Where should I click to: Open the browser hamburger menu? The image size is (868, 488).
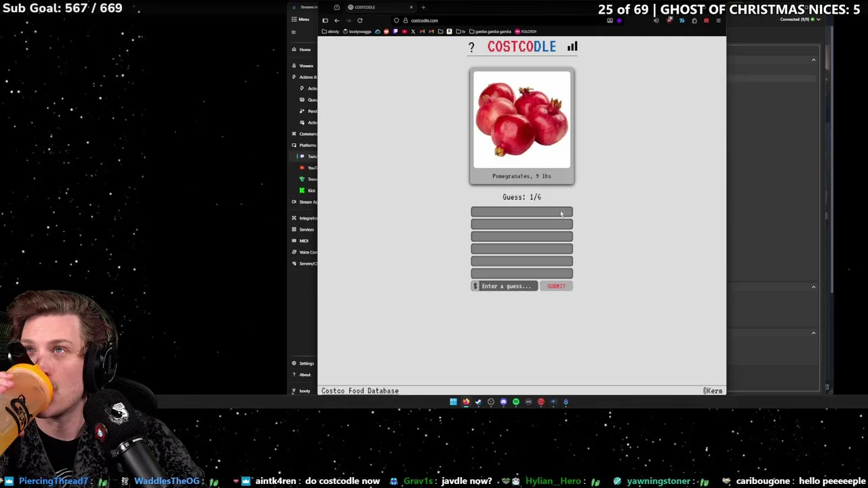718,20
